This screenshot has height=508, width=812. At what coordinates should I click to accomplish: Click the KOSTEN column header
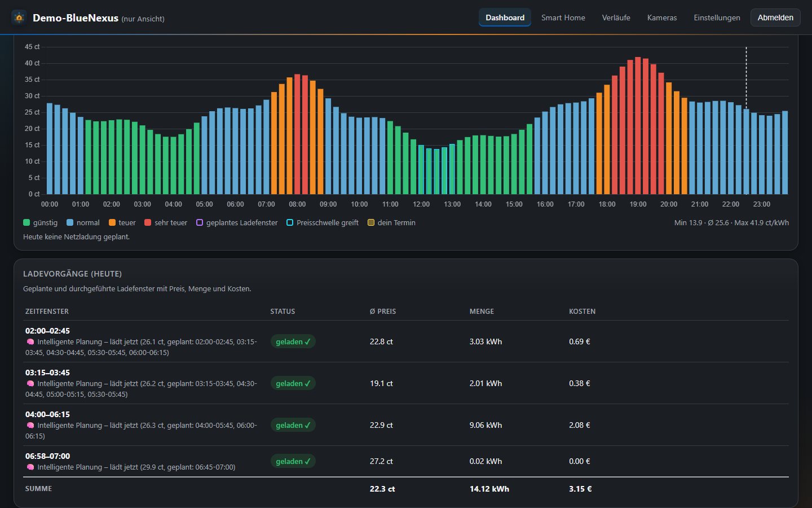582,312
